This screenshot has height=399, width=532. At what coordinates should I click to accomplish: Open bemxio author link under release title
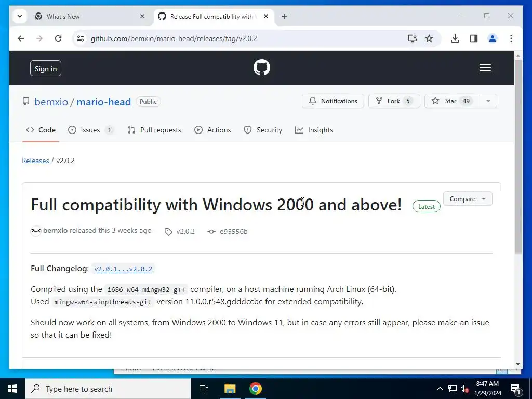55,231
